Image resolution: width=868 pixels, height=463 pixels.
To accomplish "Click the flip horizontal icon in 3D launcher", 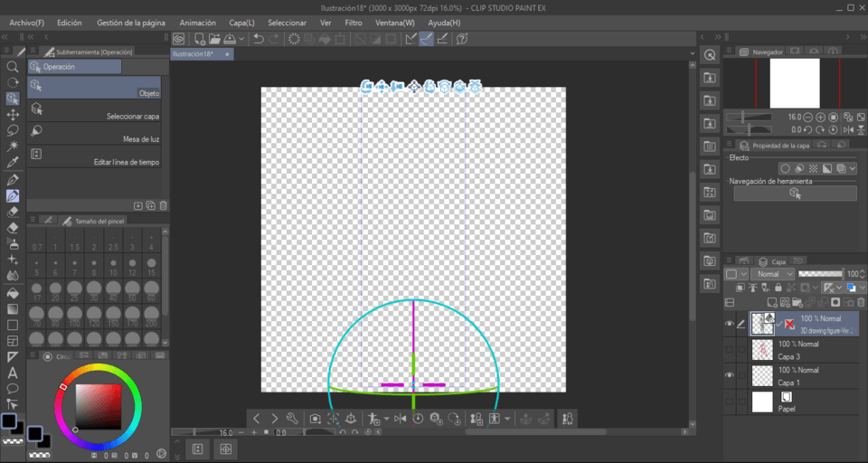I will pyautogui.click(x=401, y=419).
